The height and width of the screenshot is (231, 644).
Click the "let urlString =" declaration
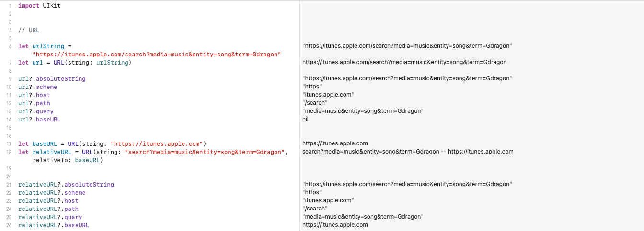45,46
